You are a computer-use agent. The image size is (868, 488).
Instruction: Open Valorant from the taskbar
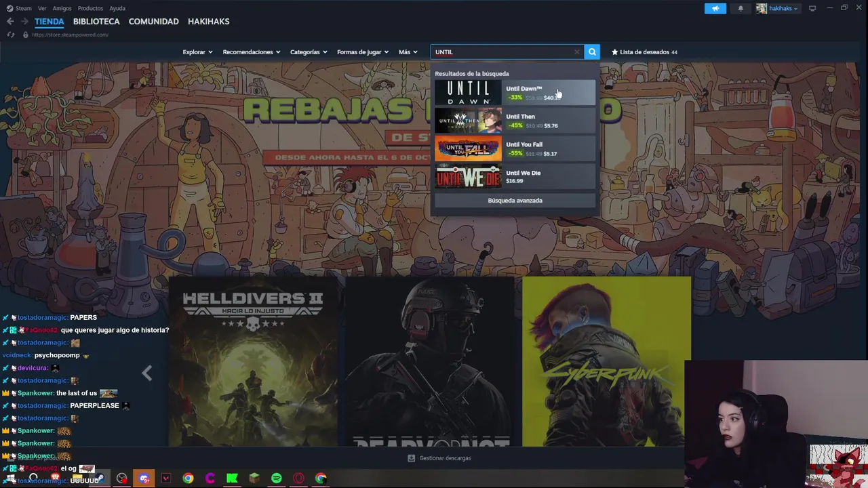(166, 479)
